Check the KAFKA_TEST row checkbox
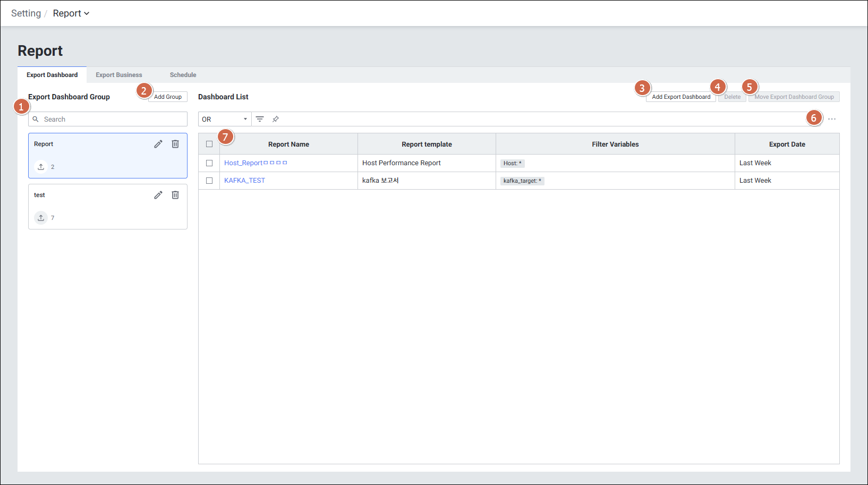Image resolution: width=868 pixels, height=485 pixels. [209, 181]
